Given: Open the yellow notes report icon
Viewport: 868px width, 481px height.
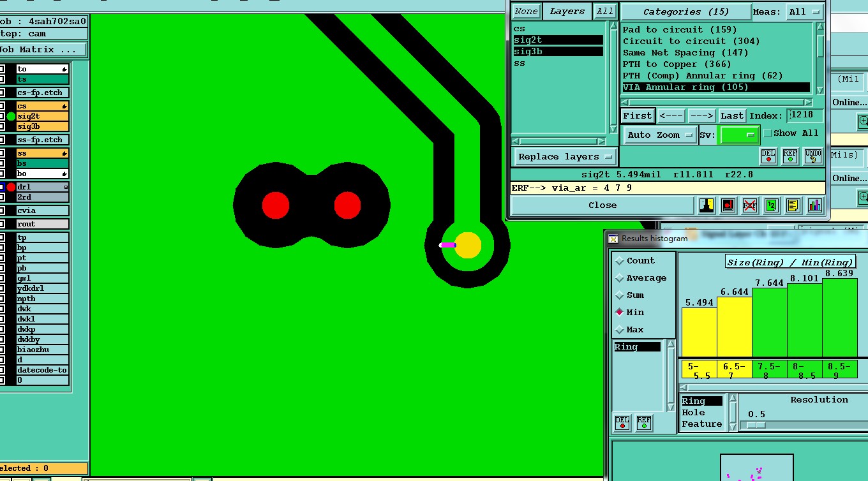Looking at the screenshot, I should tap(793, 205).
